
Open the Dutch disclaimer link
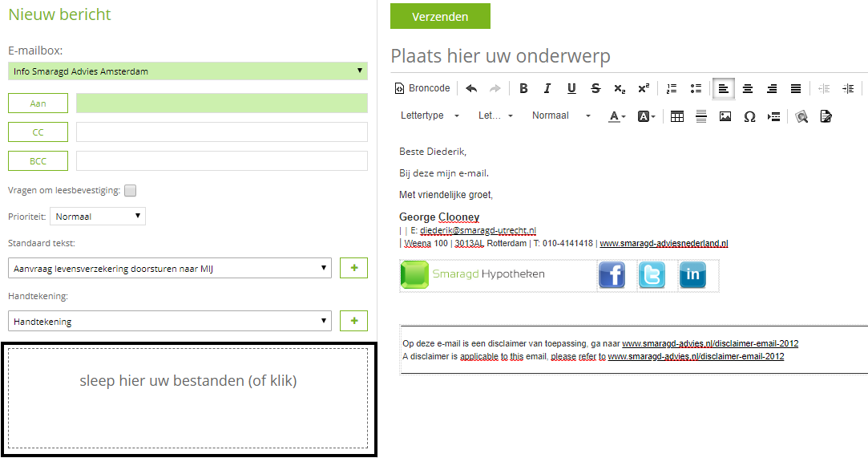tap(710, 343)
